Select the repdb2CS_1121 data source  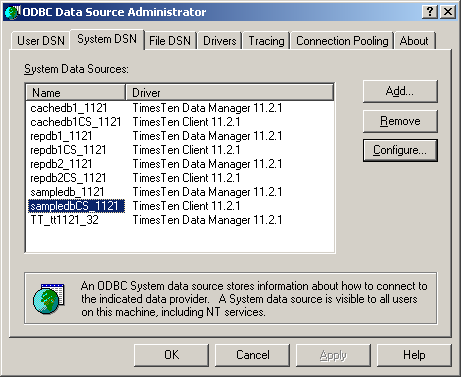[x=68, y=178]
